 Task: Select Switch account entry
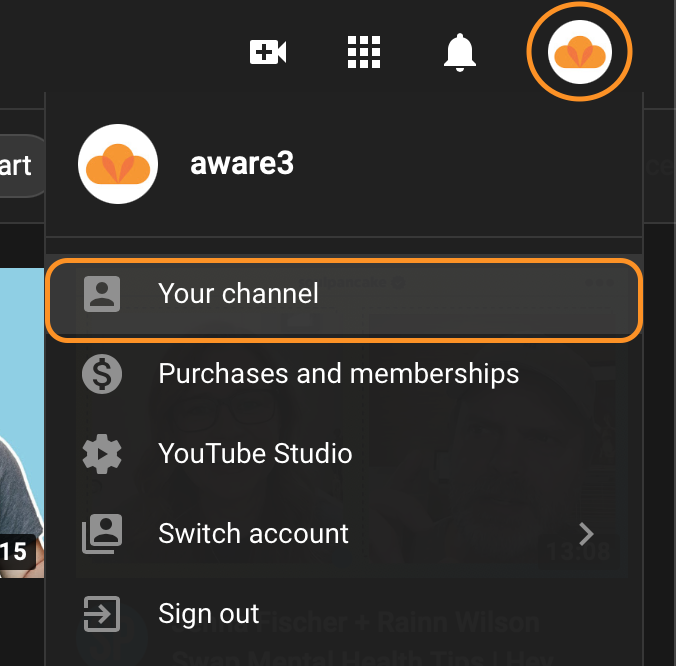344,534
